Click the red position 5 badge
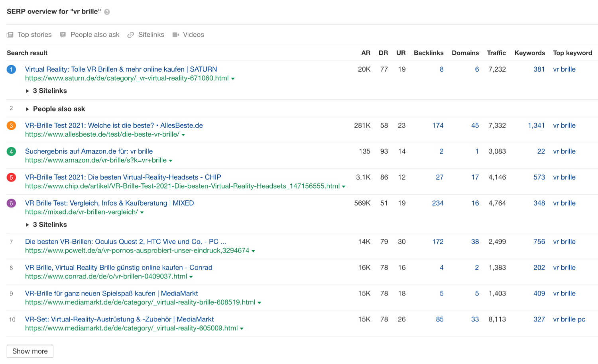The height and width of the screenshot is (364, 598). pos(11,177)
